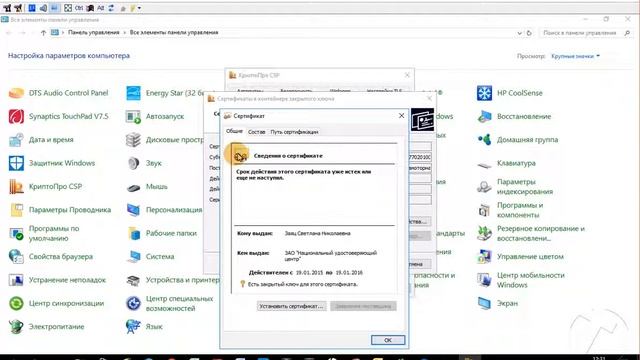Click OK in Сертификат dialog
This screenshot has width=640, height=360.
[388, 340]
